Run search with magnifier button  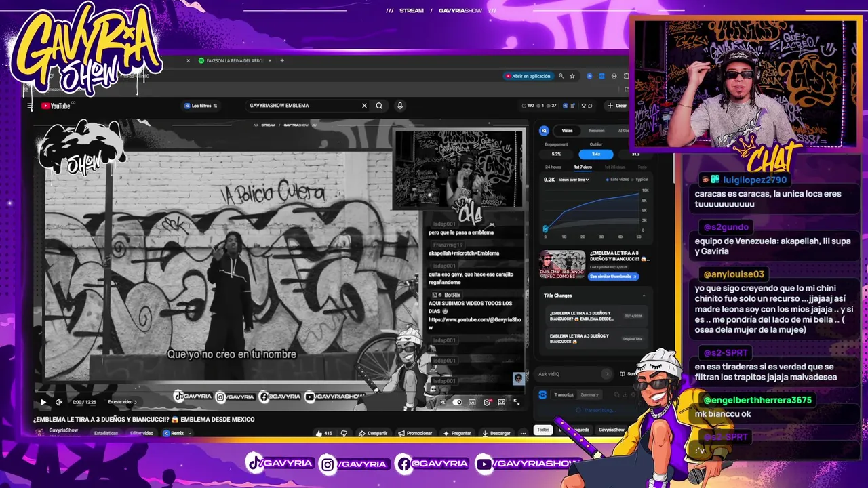tap(379, 106)
